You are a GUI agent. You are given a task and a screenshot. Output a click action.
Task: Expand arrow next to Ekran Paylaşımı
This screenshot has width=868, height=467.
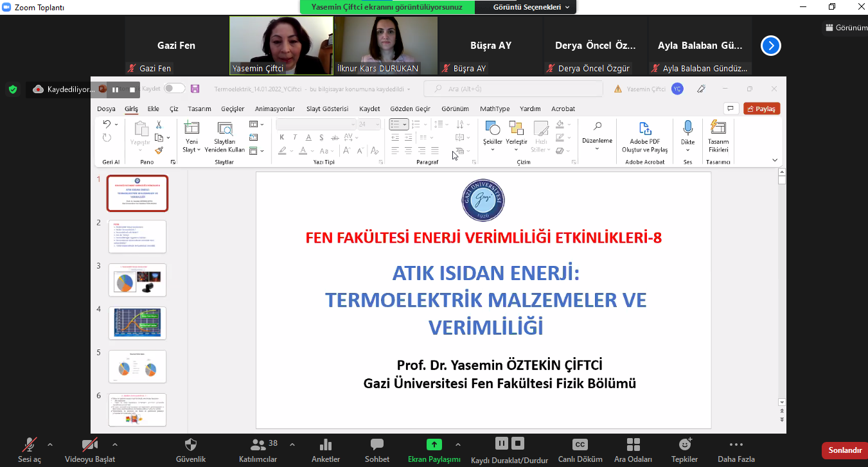(x=458, y=444)
